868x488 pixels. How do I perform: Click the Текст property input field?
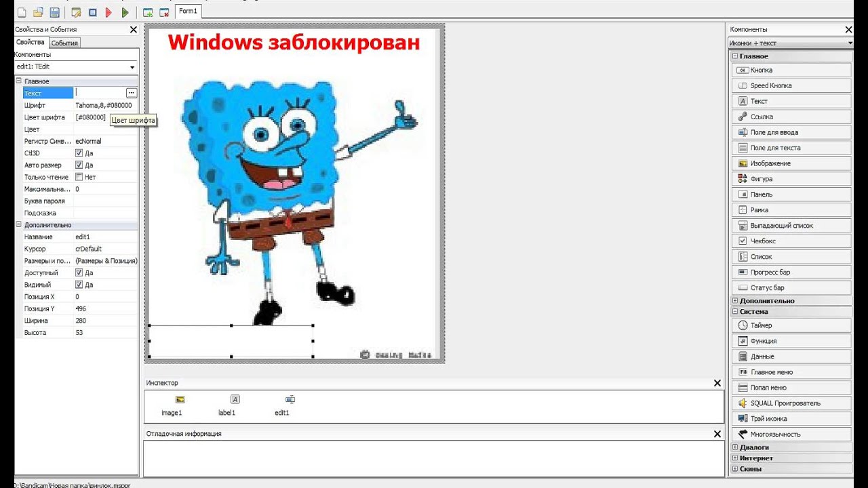click(x=100, y=93)
